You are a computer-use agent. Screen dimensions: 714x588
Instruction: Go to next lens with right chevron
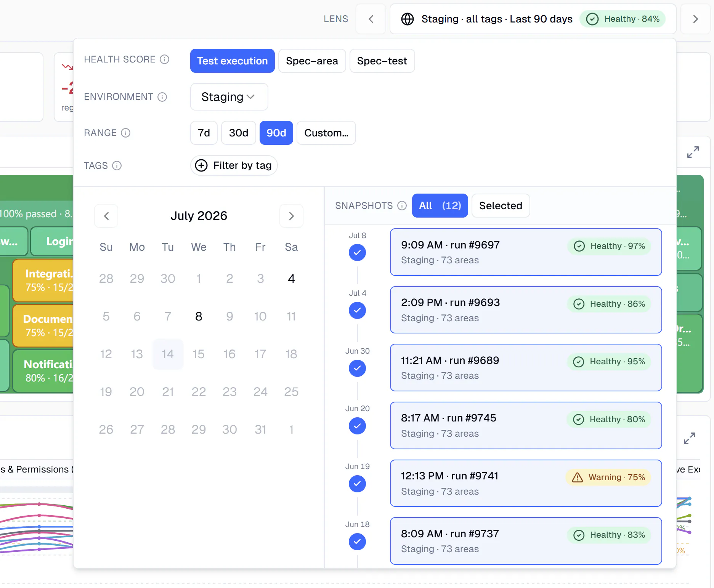tap(695, 19)
